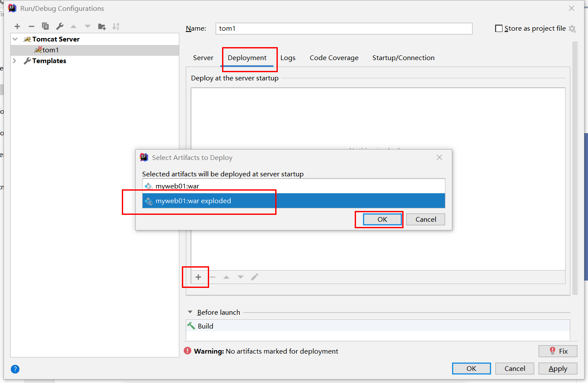The image size is (588, 383).
Task: Copy the selected configuration
Action: click(x=45, y=26)
